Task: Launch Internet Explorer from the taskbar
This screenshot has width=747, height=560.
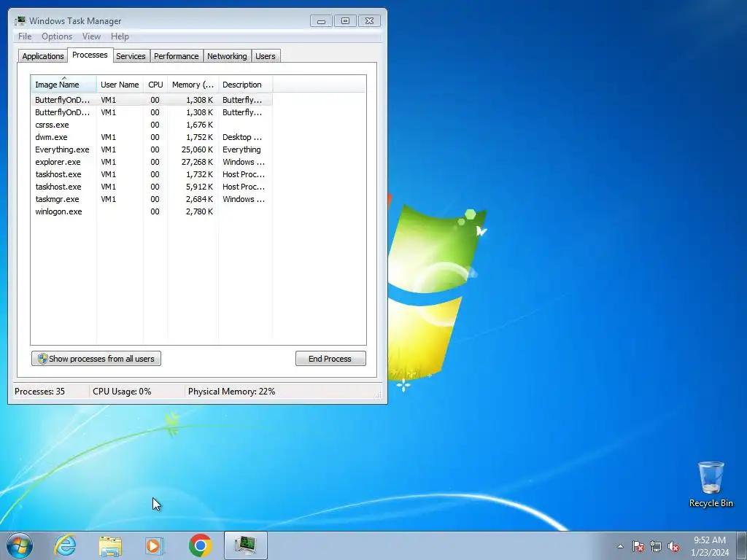Action: pyautogui.click(x=65, y=545)
